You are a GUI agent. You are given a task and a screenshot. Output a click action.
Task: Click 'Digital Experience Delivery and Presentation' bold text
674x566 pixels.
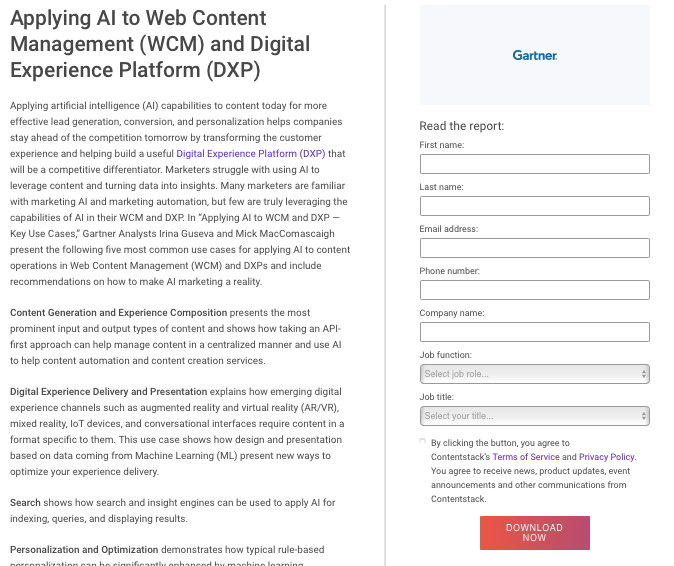(x=109, y=392)
